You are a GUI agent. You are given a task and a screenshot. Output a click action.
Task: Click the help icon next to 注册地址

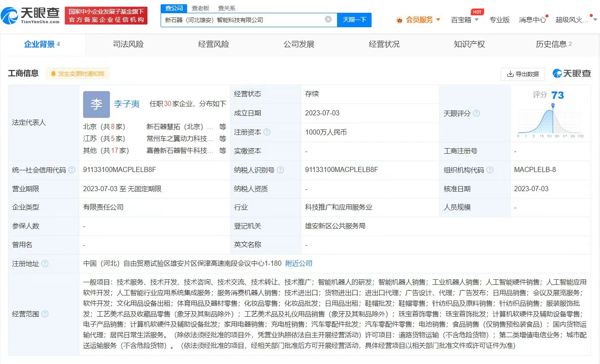pyautogui.click(x=45, y=264)
